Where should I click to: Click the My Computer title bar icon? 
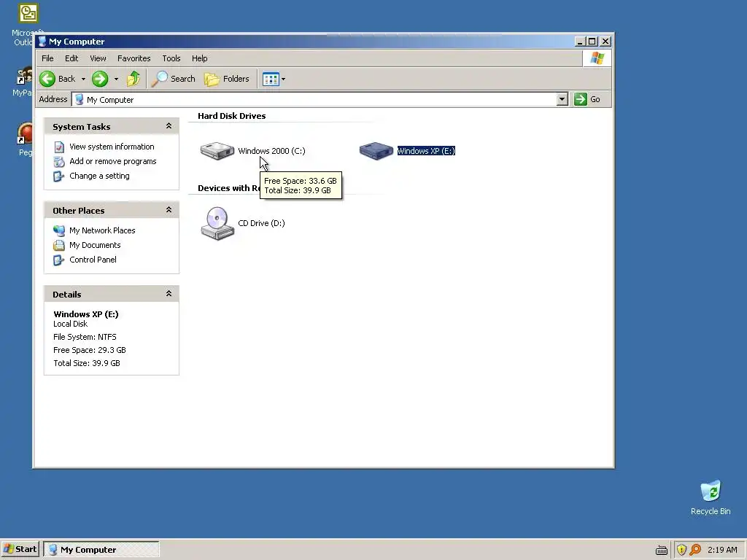(42, 42)
